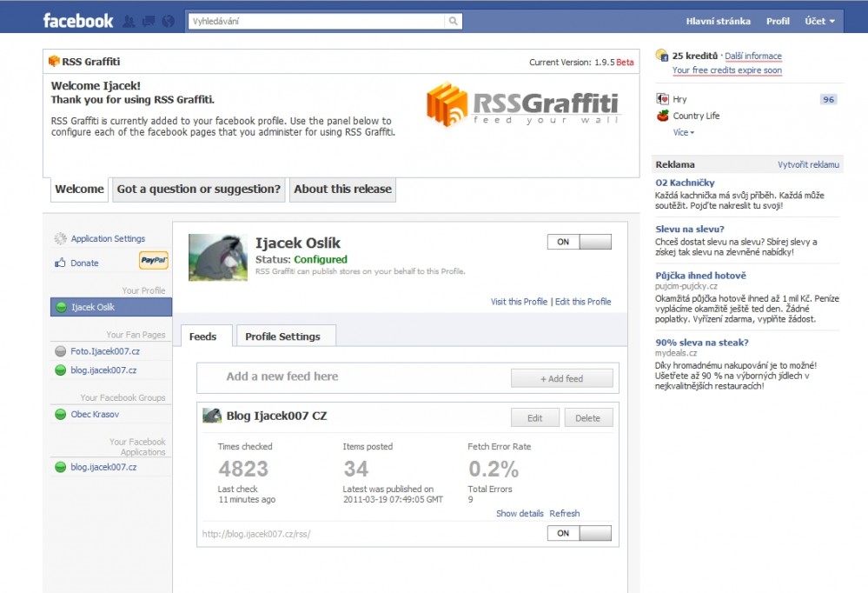
Task: Switch to the Profile Settings tab
Action: tap(282, 336)
